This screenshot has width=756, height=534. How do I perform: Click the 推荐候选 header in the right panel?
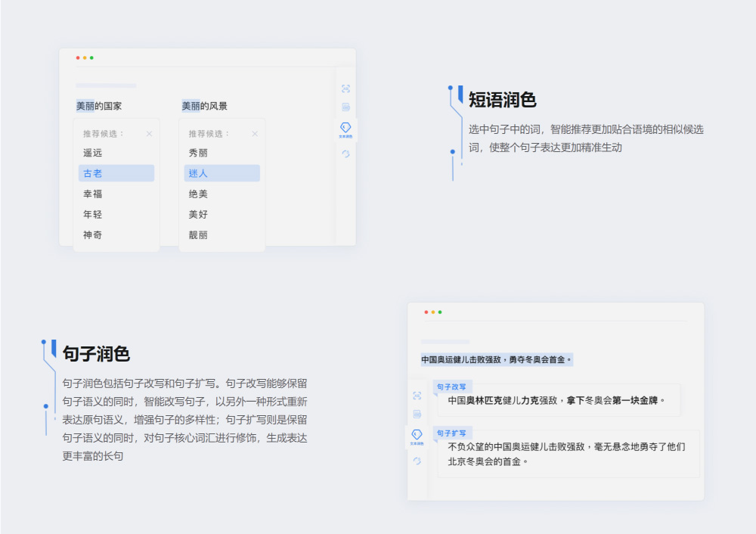[206, 135]
